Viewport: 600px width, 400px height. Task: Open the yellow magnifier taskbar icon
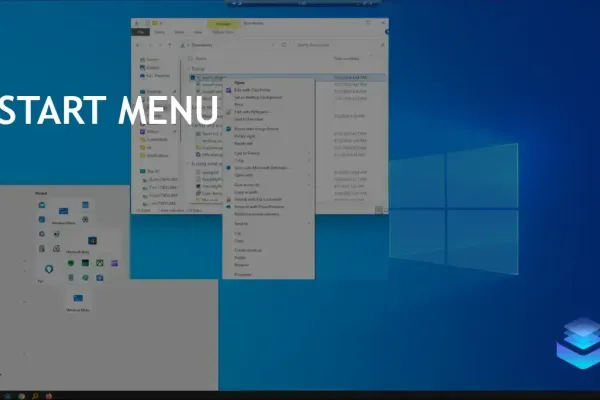[x=35, y=396]
